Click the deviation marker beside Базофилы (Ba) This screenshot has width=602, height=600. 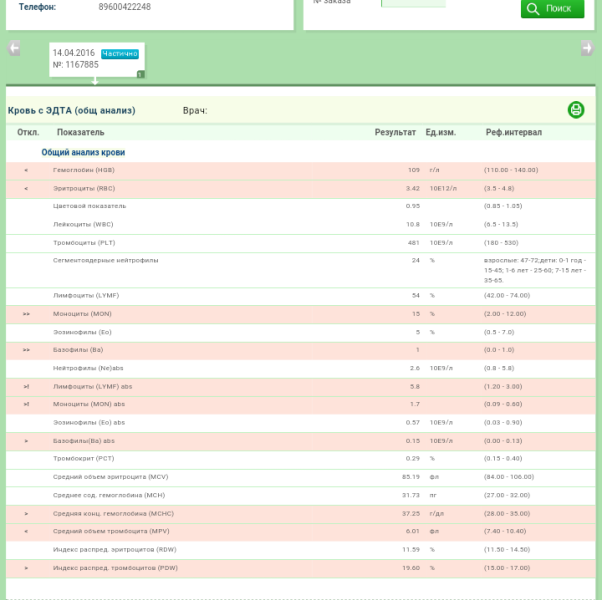26,350
